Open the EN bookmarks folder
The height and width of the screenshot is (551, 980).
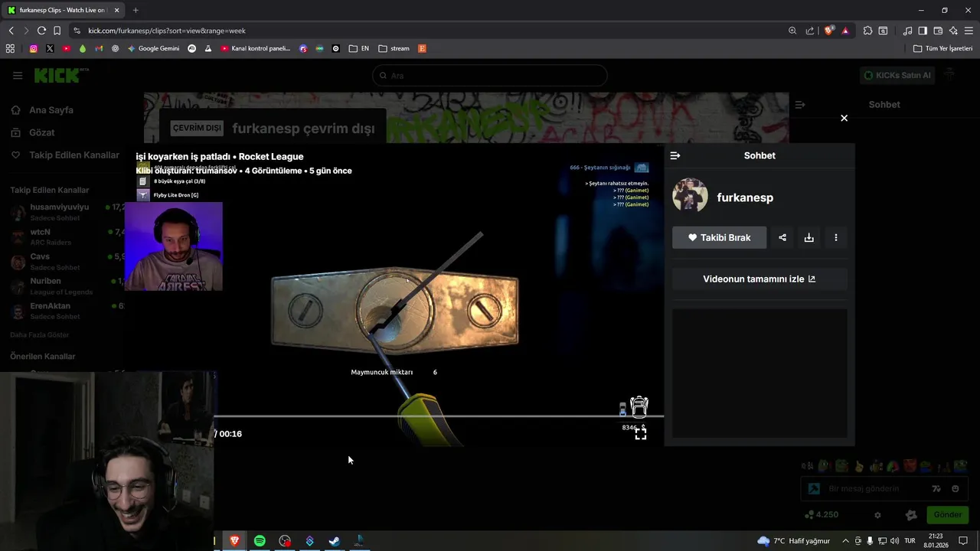point(359,48)
